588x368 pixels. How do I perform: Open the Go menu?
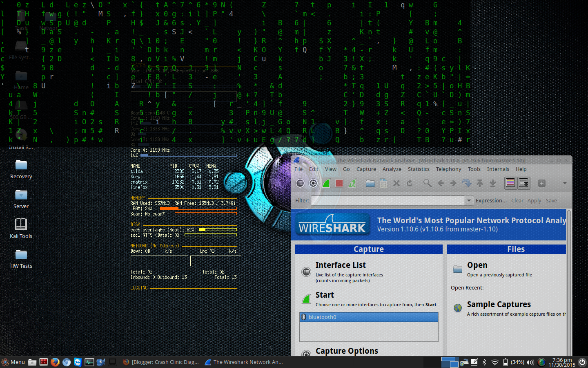346,169
